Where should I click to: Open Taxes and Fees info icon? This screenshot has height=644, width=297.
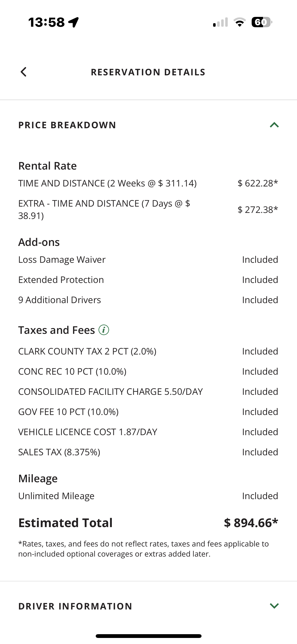click(x=104, y=330)
